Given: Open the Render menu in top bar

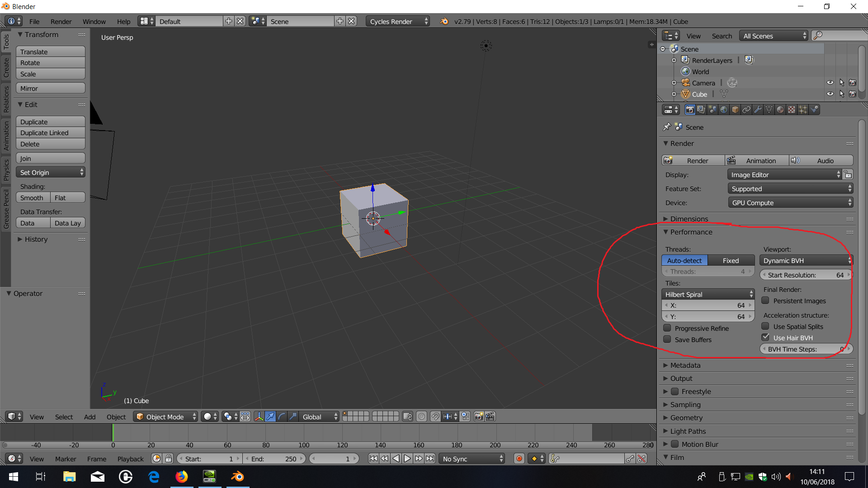Looking at the screenshot, I should 61,21.
